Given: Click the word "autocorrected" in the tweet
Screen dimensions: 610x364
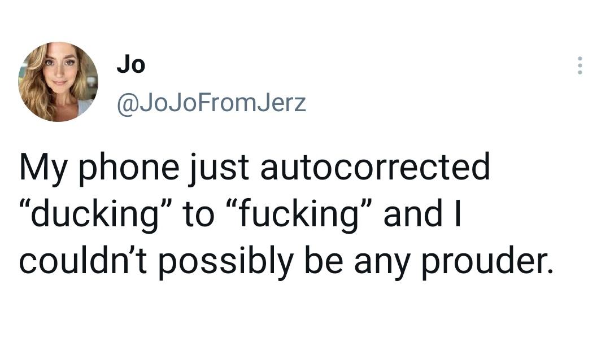Looking at the screenshot, I should click(x=374, y=168).
